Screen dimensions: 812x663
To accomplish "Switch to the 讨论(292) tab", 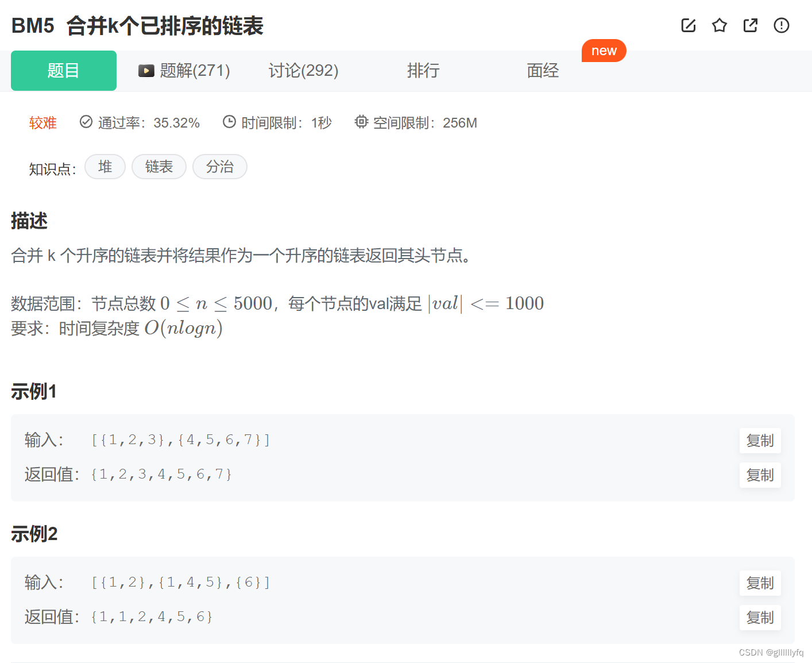I will pos(303,71).
